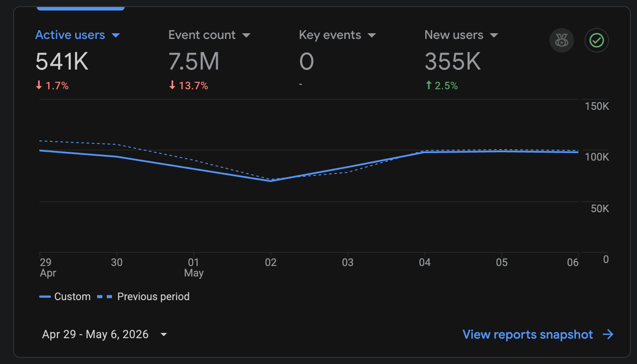Click the line chart's lowest point on 02
Screen dimensions: 637x364
pos(271,181)
